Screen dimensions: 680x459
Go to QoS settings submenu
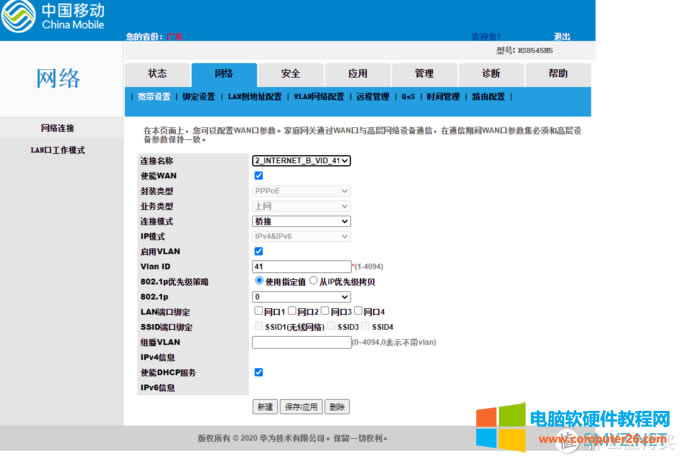[408, 97]
